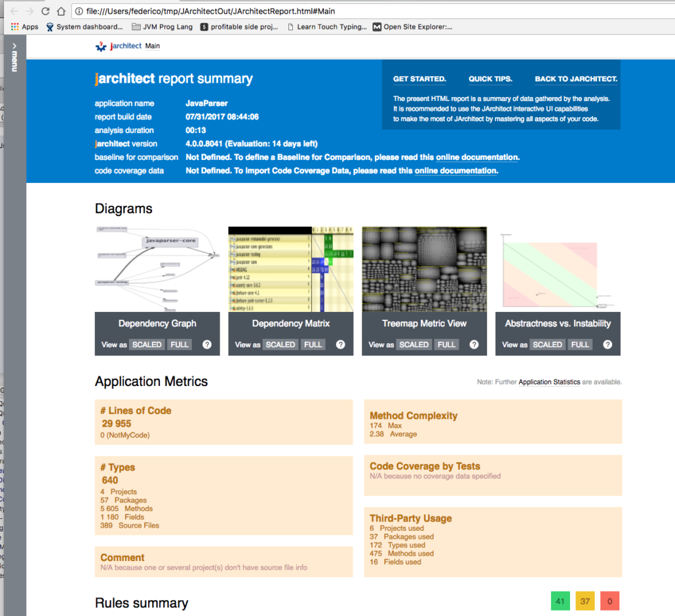Image resolution: width=675 pixels, height=616 pixels.
Task: Open the Dependency Graph diagram thumbnail
Action: coord(157,269)
